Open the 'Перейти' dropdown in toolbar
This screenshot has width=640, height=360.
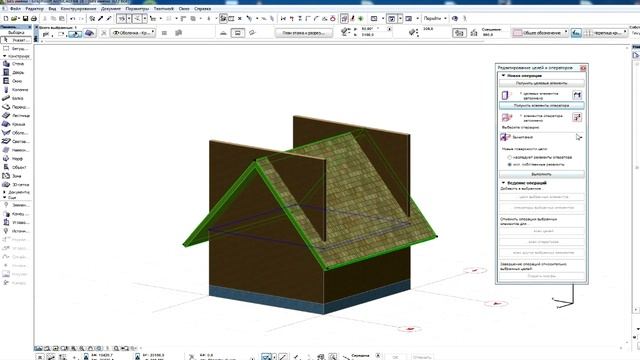point(435,18)
